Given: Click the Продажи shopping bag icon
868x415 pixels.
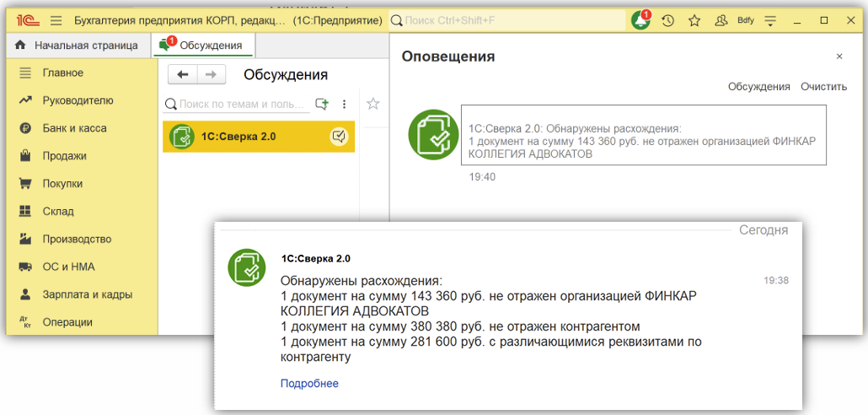Looking at the screenshot, I should click(x=25, y=156).
